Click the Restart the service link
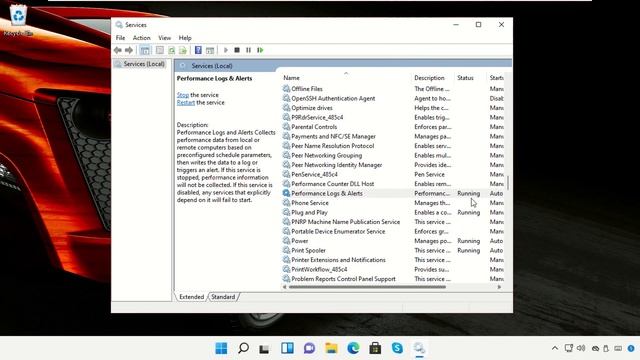The height and width of the screenshot is (360, 640). (186, 102)
